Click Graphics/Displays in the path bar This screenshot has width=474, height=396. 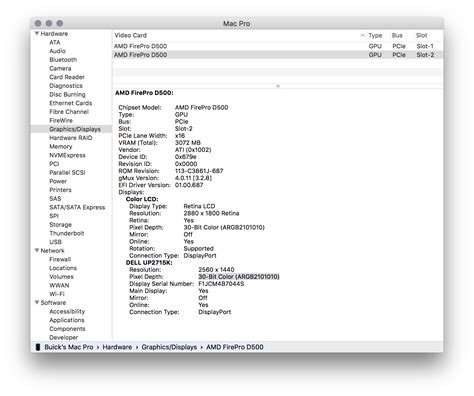pyautogui.click(x=169, y=347)
